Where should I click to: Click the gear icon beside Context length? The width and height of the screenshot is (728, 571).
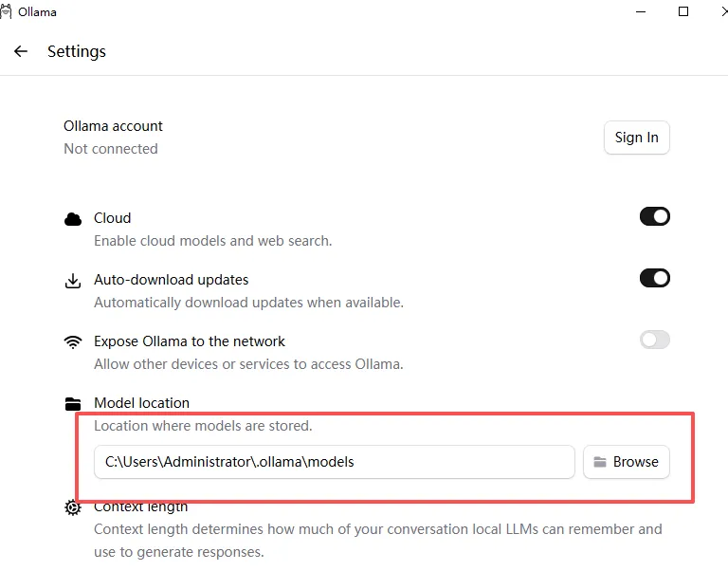pos(73,507)
